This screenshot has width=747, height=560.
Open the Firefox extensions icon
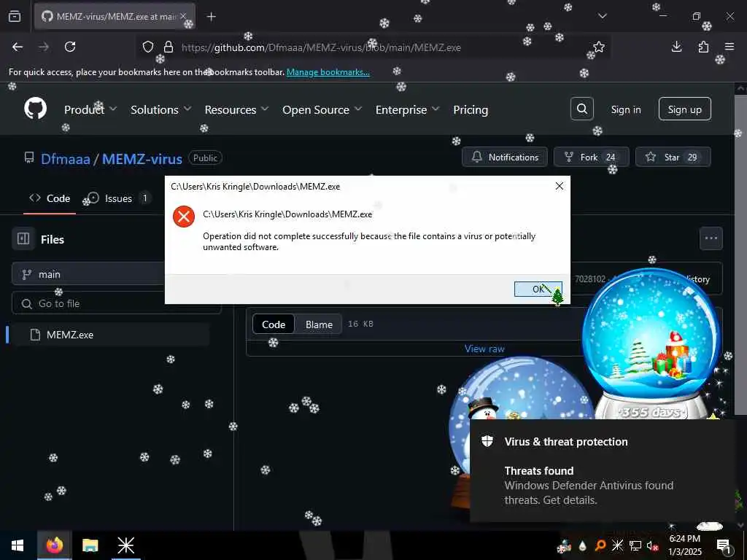click(x=703, y=47)
